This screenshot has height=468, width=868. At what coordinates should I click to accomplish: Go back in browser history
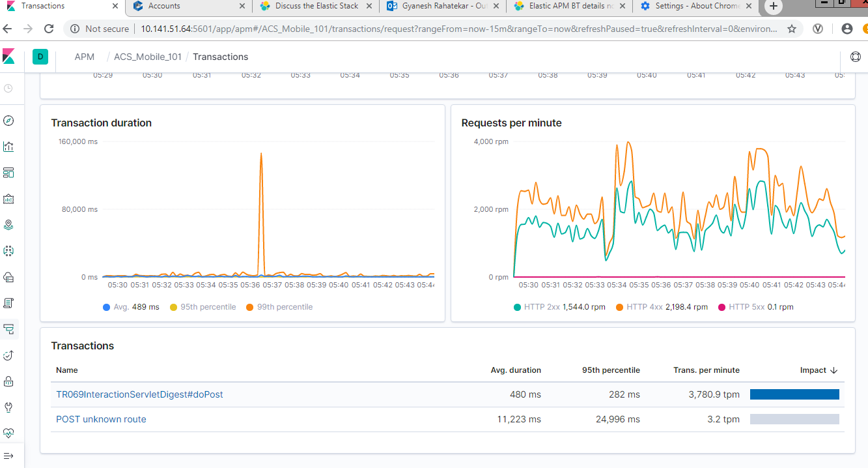pyautogui.click(x=8, y=29)
